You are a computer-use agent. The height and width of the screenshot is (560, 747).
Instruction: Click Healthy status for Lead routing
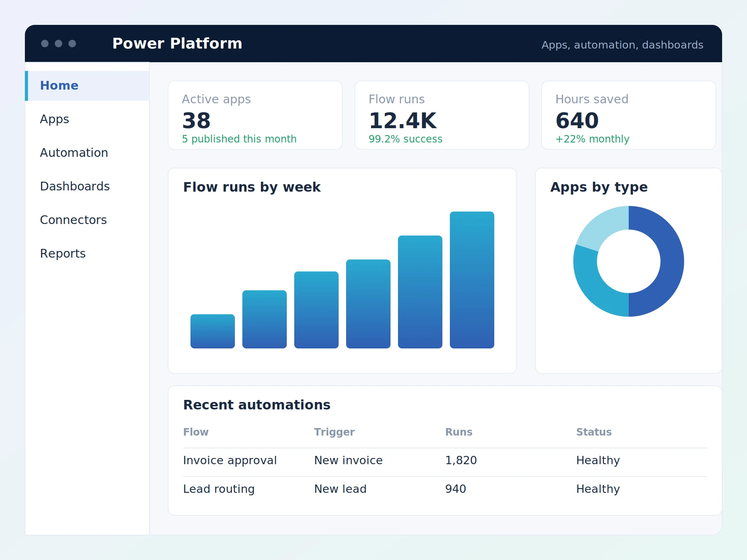click(598, 489)
